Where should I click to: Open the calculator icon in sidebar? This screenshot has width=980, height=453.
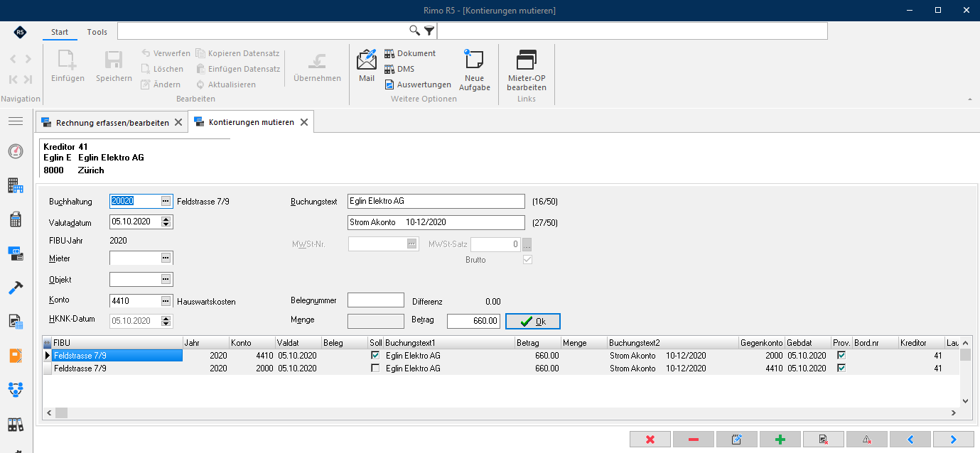click(x=16, y=219)
